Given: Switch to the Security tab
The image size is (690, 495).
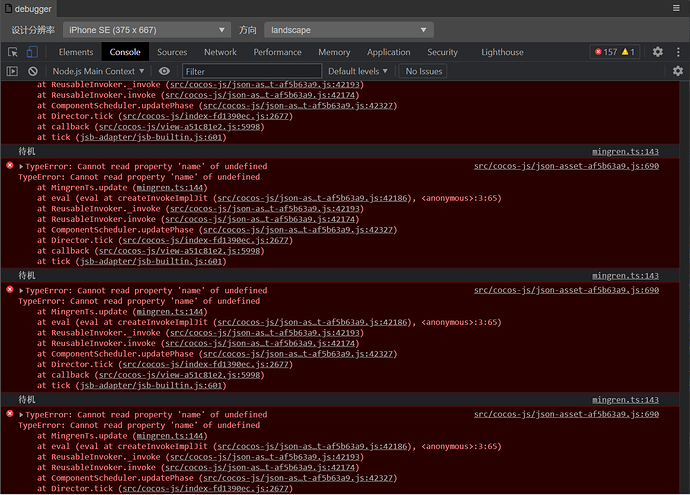Looking at the screenshot, I should click(442, 52).
